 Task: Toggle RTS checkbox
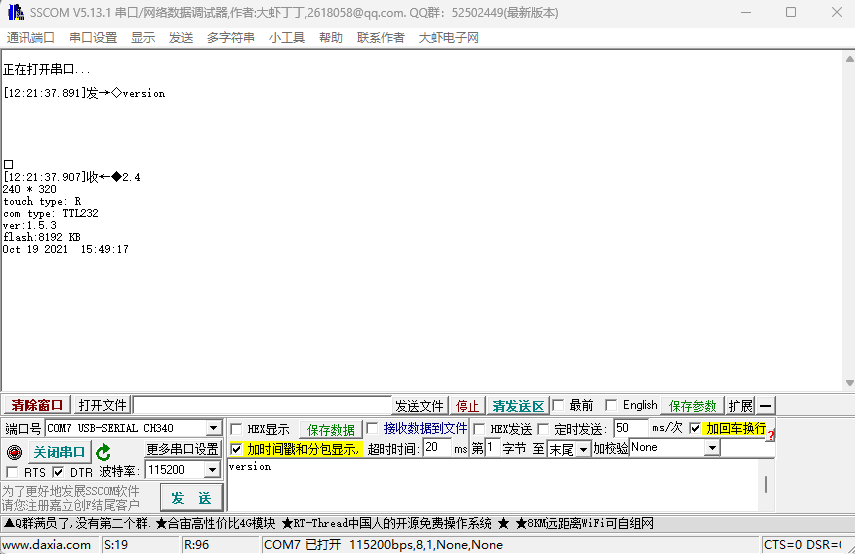[x=12, y=472]
